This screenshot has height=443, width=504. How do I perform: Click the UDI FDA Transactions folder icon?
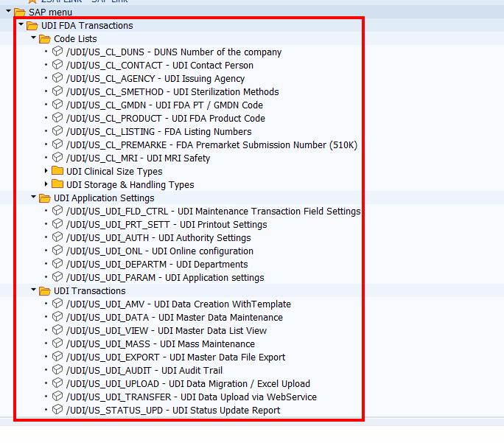click(x=32, y=25)
